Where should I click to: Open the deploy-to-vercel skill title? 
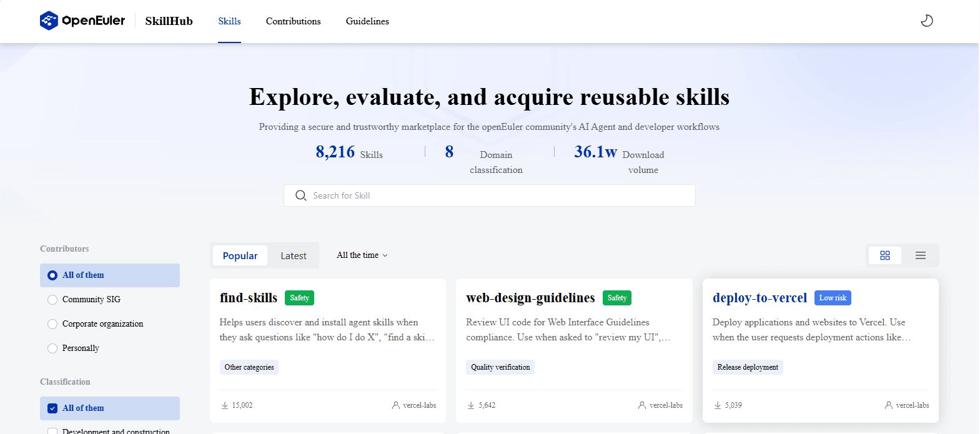coord(760,298)
